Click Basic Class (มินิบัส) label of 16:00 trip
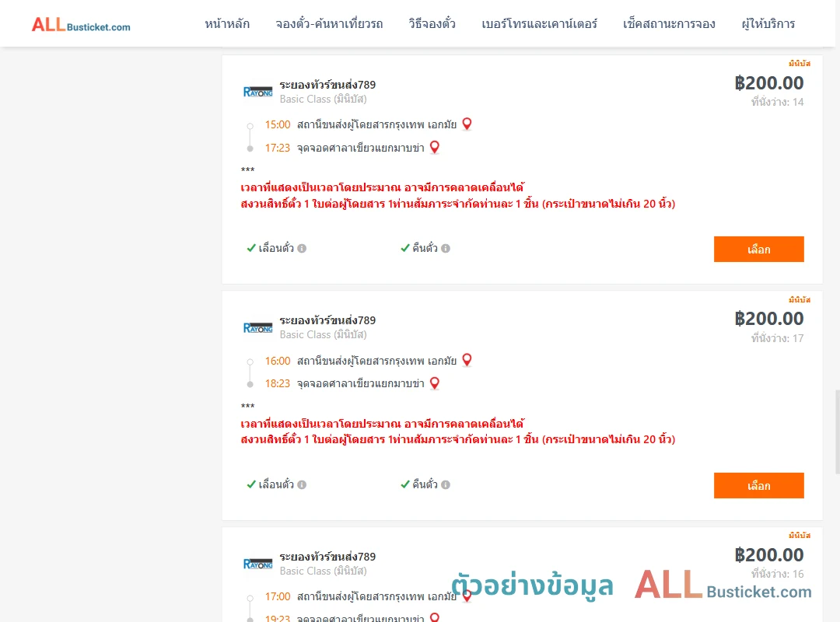The image size is (840, 622). [x=323, y=334]
